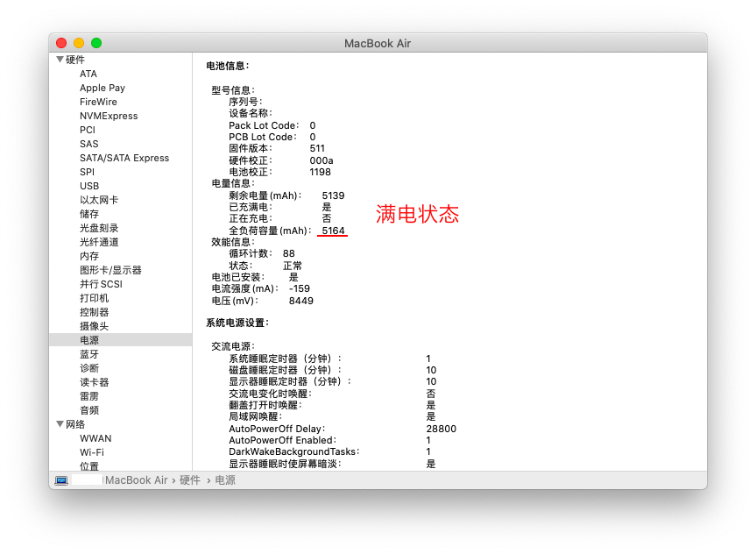Viewport: 756px width, 554px height.
Task: Select 光盘刻录 in the sidebar
Action: click(x=99, y=228)
